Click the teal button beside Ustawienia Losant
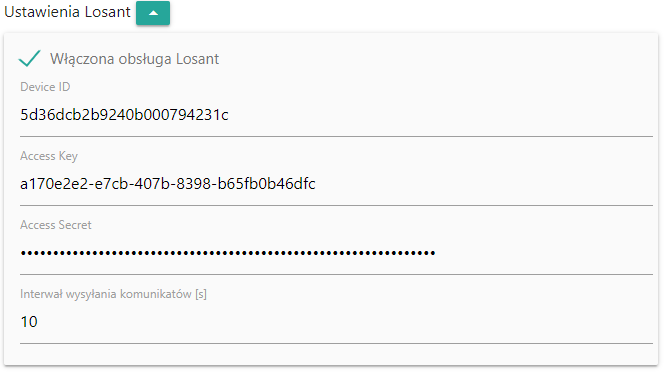 tap(153, 13)
